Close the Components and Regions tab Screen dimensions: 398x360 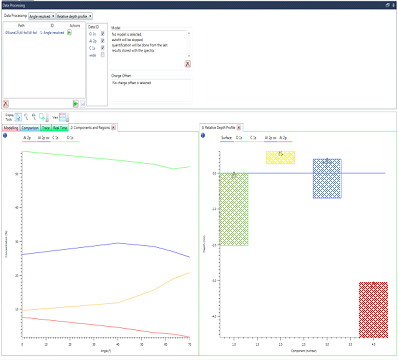113,128
